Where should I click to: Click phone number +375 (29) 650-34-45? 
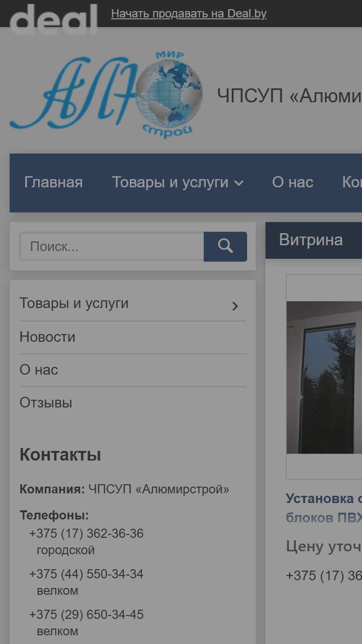pos(86,615)
